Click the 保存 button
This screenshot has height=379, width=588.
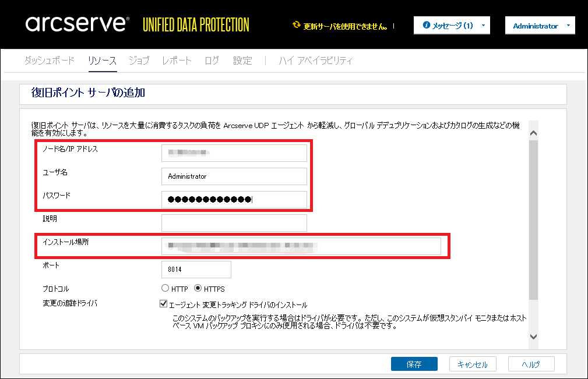point(414,364)
